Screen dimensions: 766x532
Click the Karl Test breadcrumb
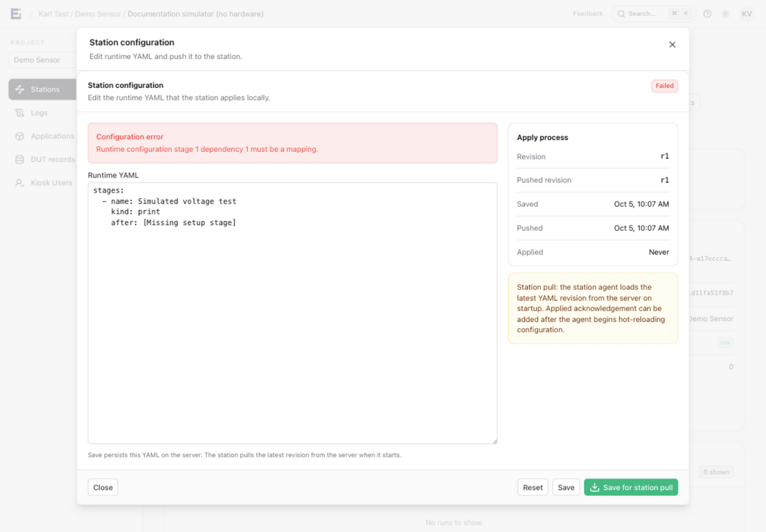coord(53,14)
